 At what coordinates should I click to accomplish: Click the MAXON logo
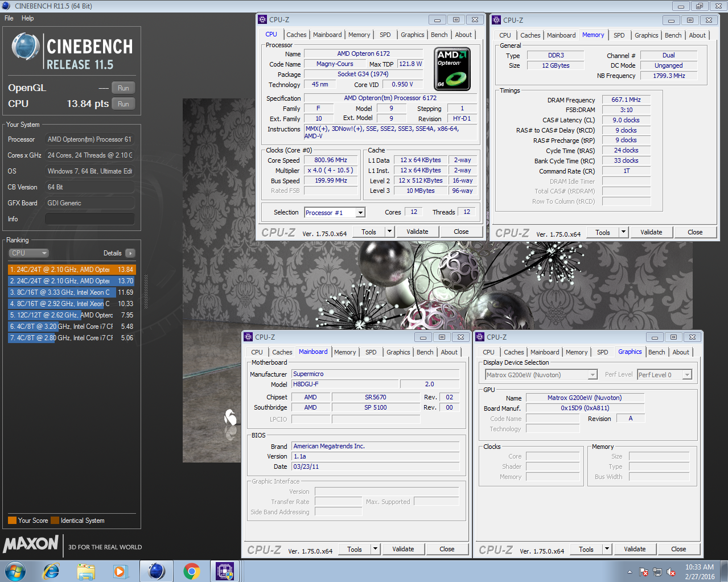31,544
